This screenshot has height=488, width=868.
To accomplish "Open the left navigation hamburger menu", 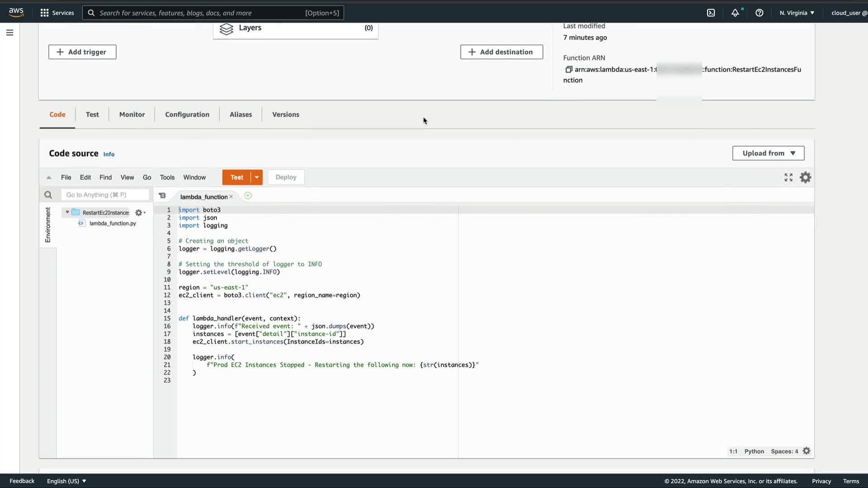I will pos(9,33).
